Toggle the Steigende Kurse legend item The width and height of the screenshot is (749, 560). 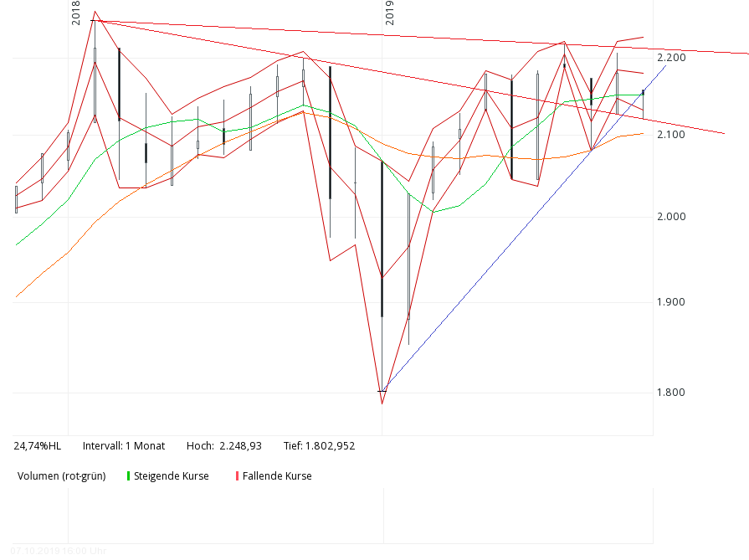click(174, 475)
